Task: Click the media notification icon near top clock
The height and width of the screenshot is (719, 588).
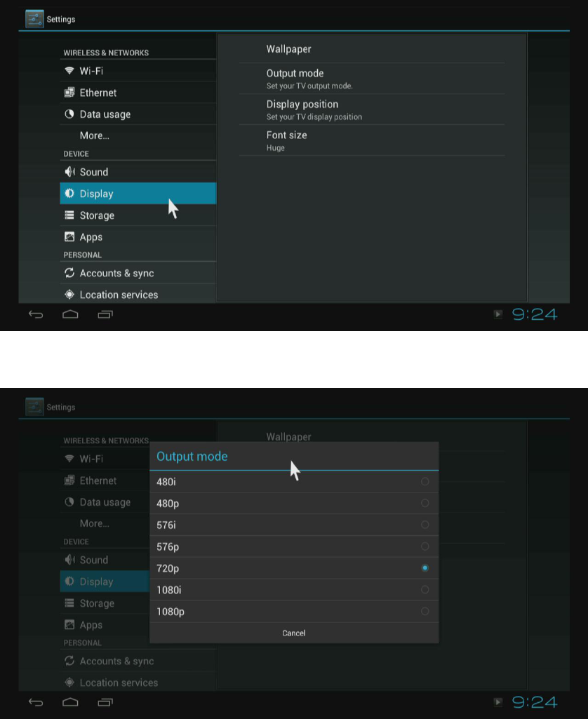Action: pos(498,314)
